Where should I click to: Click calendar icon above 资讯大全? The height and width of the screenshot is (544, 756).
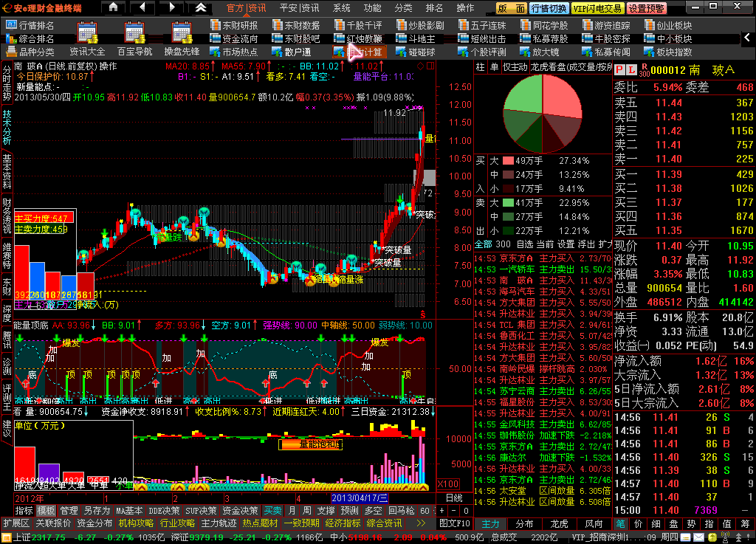tap(88, 32)
